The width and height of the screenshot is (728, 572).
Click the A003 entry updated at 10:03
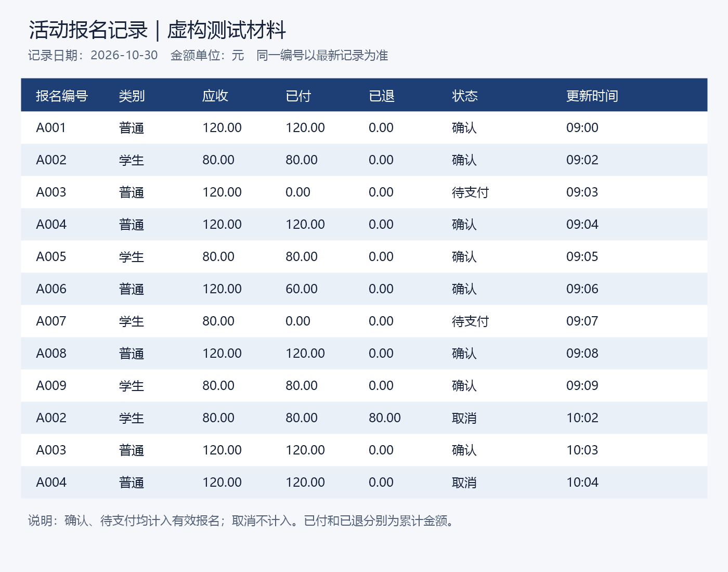(x=51, y=450)
